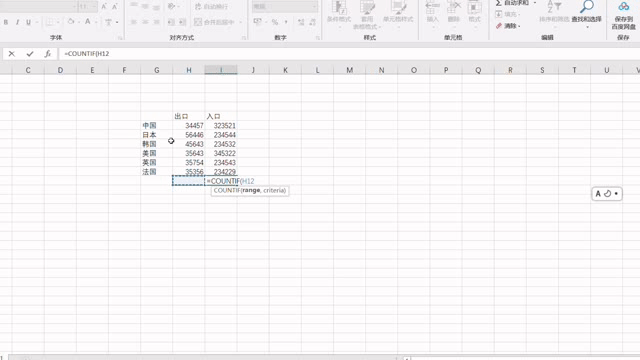The height and width of the screenshot is (360, 640).
Task: Open cell styles (单元格样式) menu
Action: point(398,13)
